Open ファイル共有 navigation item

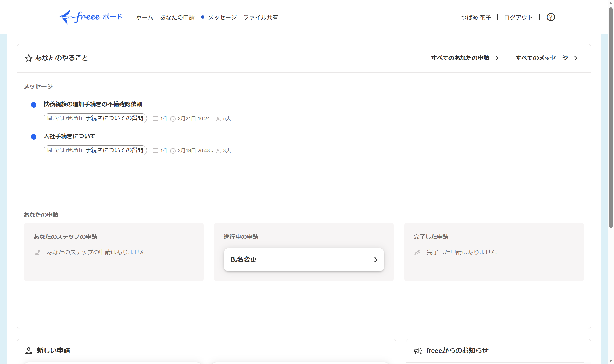(x=261, y=17)
